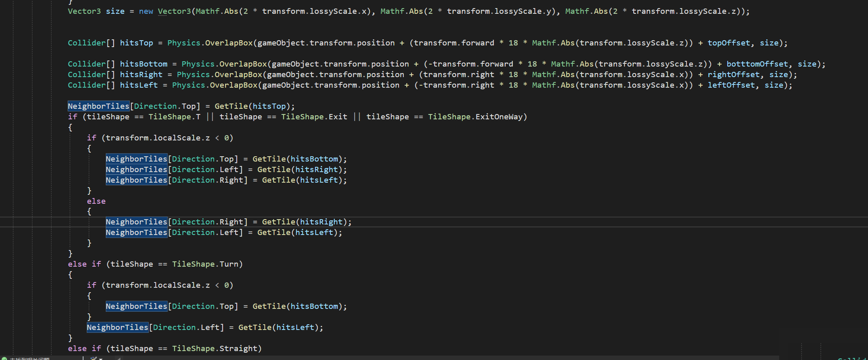Click 'TileShape.Turn' in the else-if condition
Image resolution: width=868 pixels, height=360 pixels.
click(205, 264)
